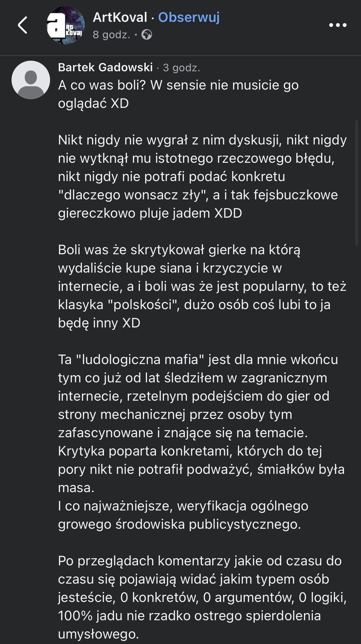Viewport: 361px width, 644px height.
Task: Click the vertical scrollbar on the right edge
Action: tap(357, 183)
